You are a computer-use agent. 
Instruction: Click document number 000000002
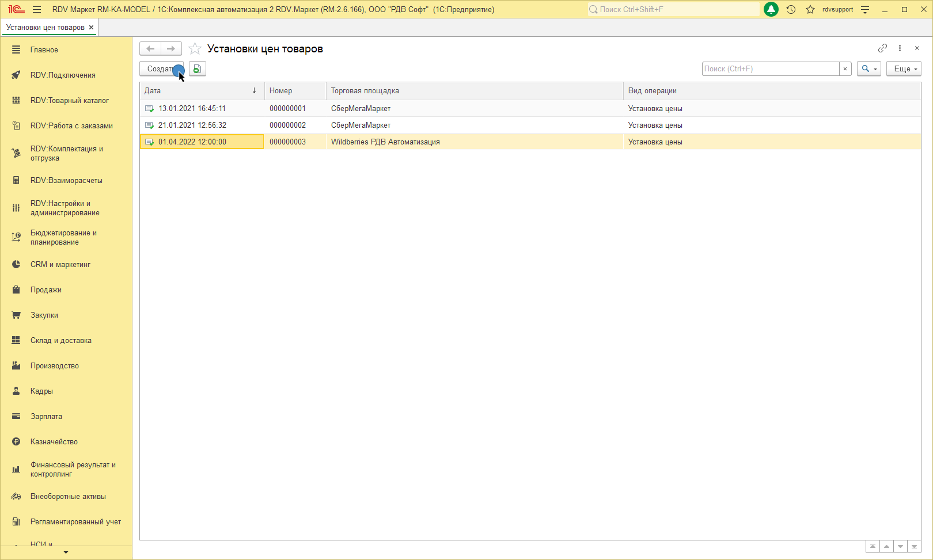pyautogui.click(x=287, y=125)
